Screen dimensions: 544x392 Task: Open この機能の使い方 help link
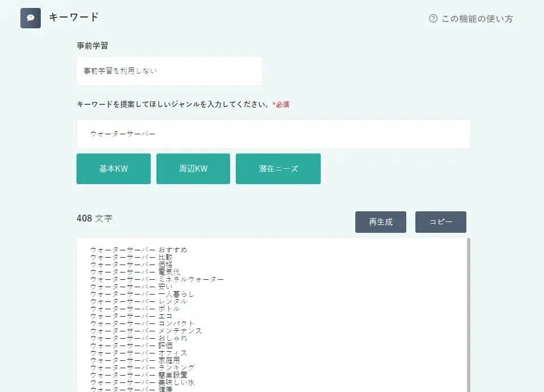tap(471, 19)
